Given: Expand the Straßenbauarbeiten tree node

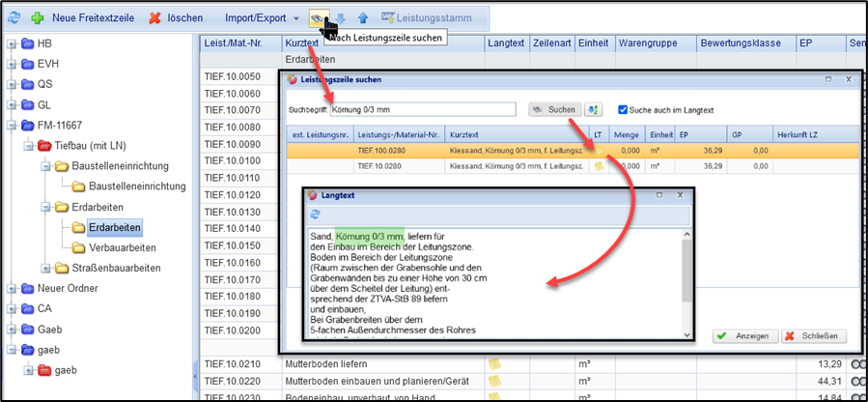Looking at the screenshot, I should pyautogui.click(x=45, y=267).
